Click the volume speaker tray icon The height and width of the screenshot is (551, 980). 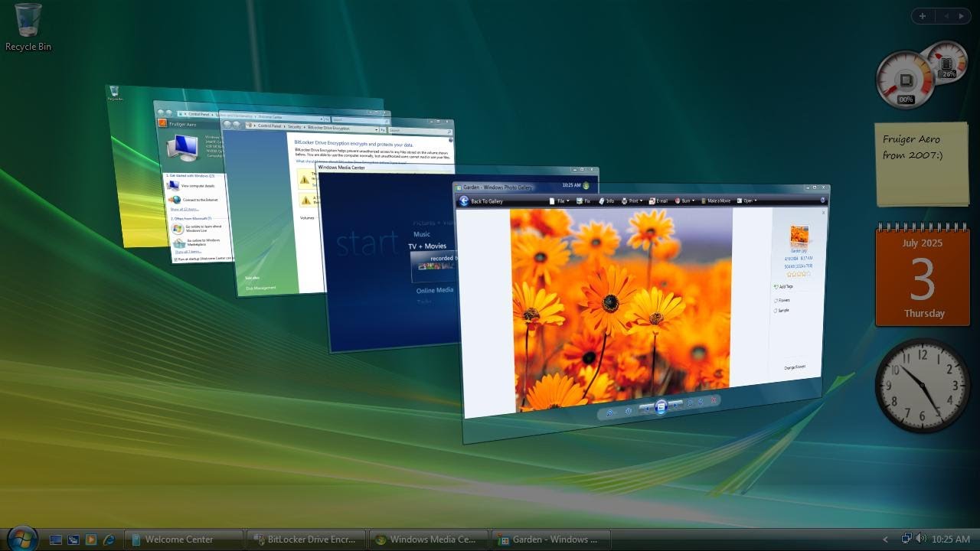click(920, 539)
